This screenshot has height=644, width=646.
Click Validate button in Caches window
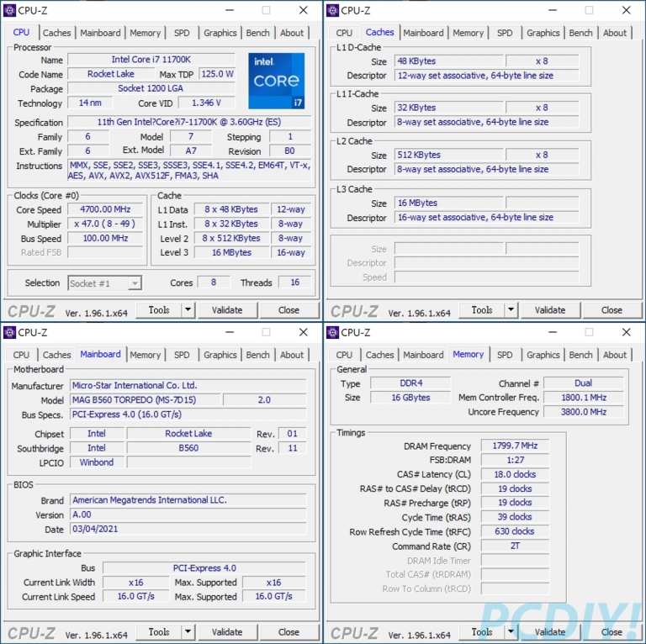click(x=550, y=309)
